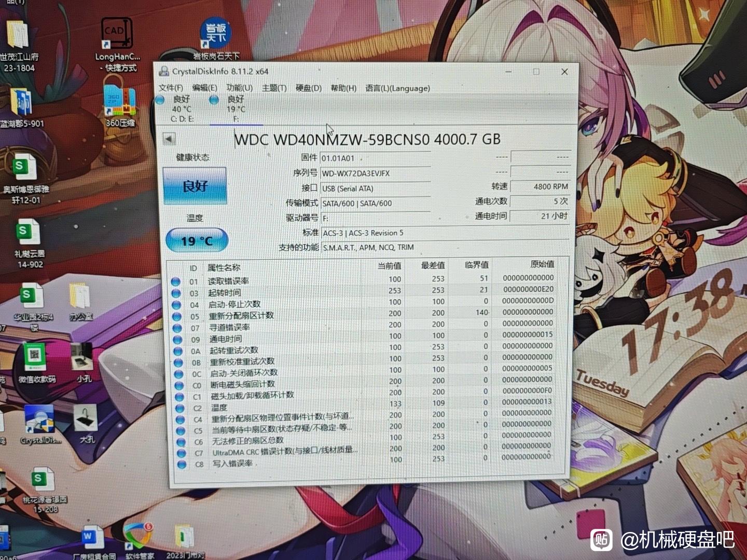747x560 pixels.
Task: Click the 19 °C temperature button
Action: tap(197, 241)
